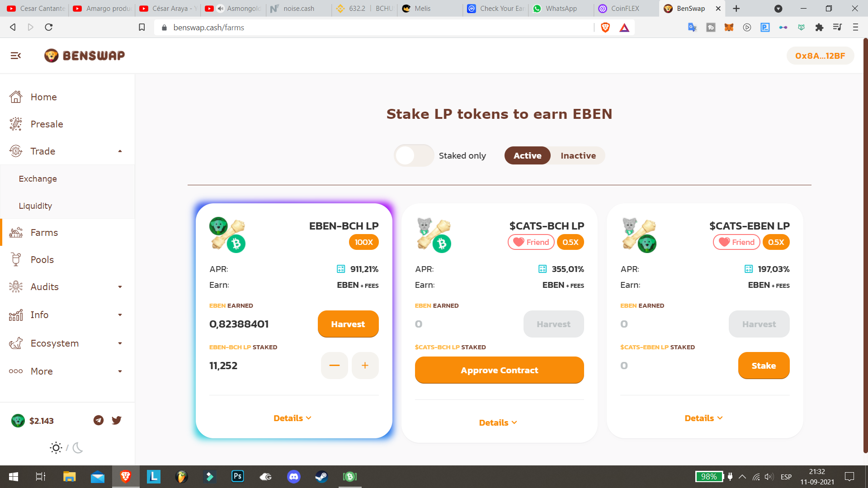
Task: Open the translate extension icon
Action: pos(692,28)
